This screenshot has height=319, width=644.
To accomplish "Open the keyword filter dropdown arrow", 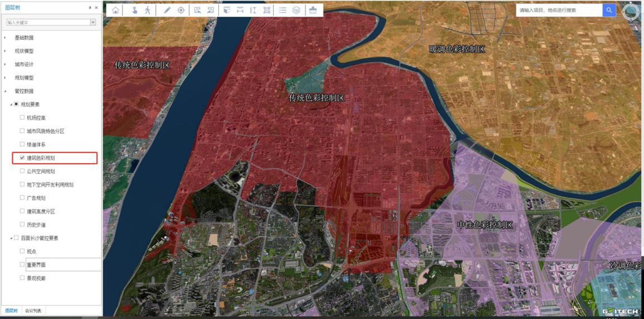I will 93,22.
